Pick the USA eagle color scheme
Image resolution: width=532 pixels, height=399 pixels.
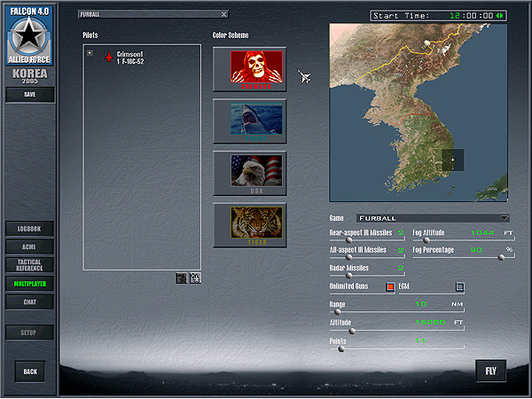pos(250,174)
